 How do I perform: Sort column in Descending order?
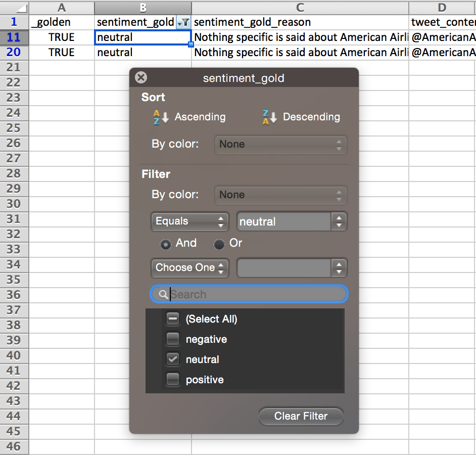301,117
